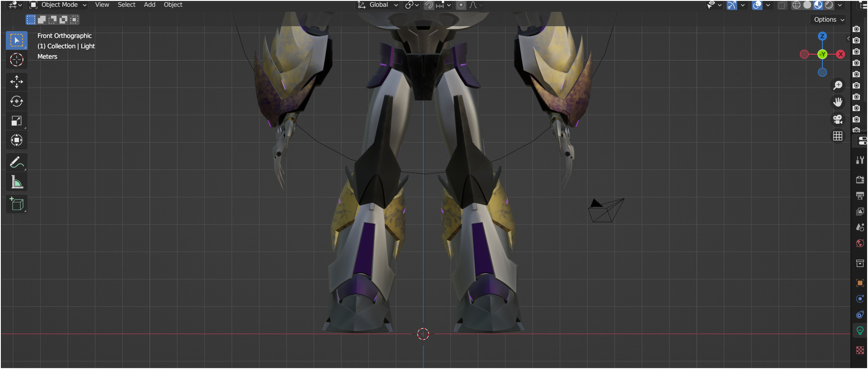The image size is (868, 369).
Task: Activate the Select Box tool
Action: click(17, 40)
